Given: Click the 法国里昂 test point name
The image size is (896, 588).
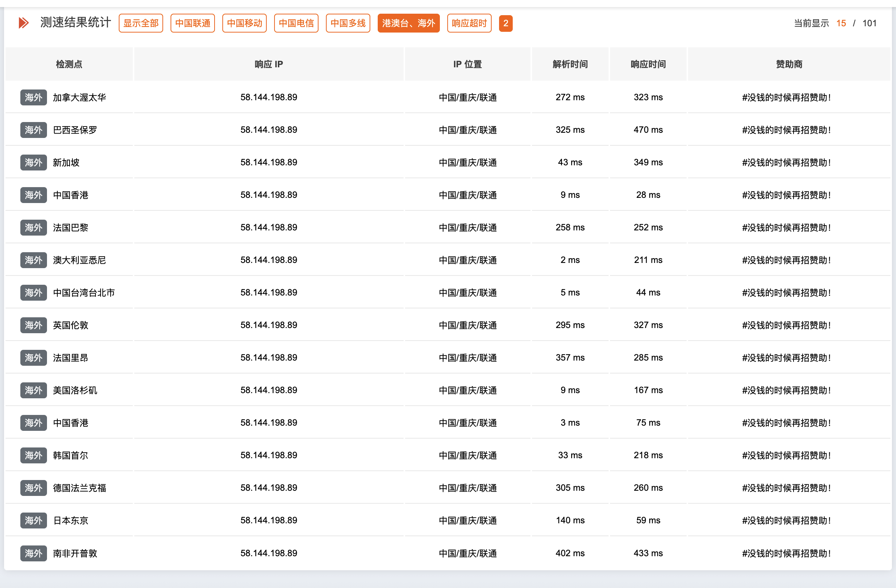Looking at the screenshot, I should 71,358.
